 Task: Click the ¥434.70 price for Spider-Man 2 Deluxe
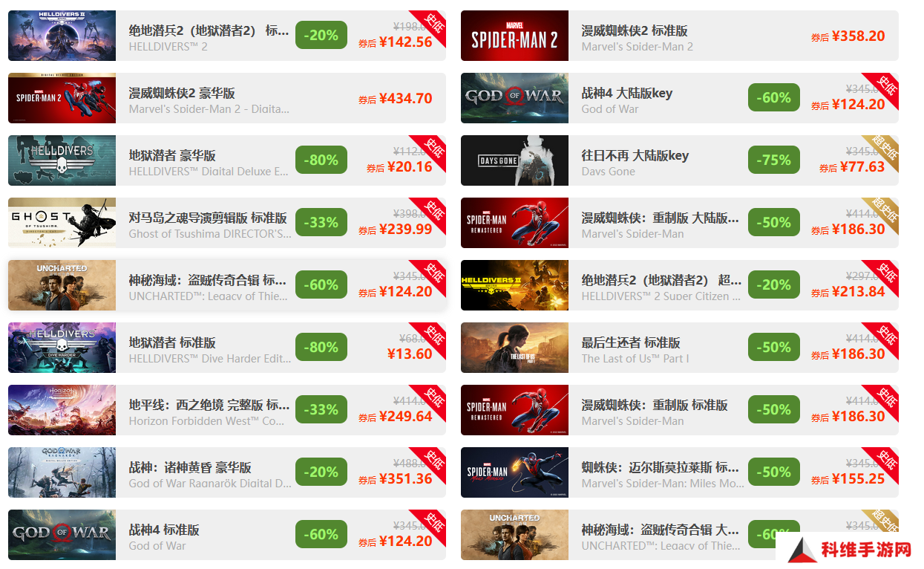click(x=405, y=98)
